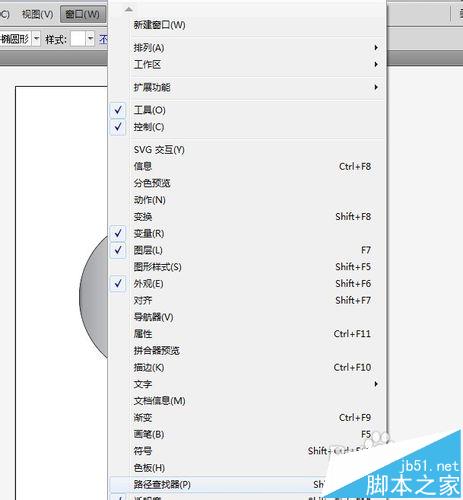Image resolution: width=463 pixels, height=500 pixels.
Task: Open the 信息 panel (Ctrl+F8)
Action: click(247, 166)
